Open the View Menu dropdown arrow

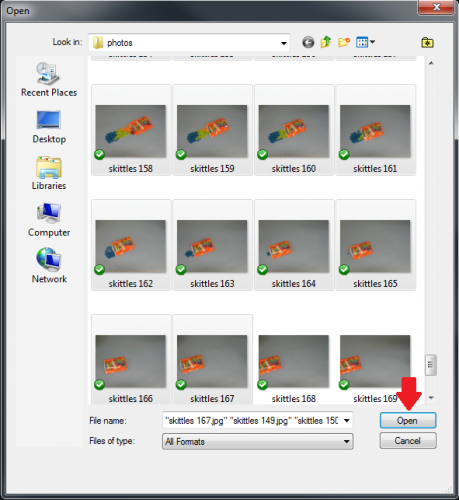(372, 42)
